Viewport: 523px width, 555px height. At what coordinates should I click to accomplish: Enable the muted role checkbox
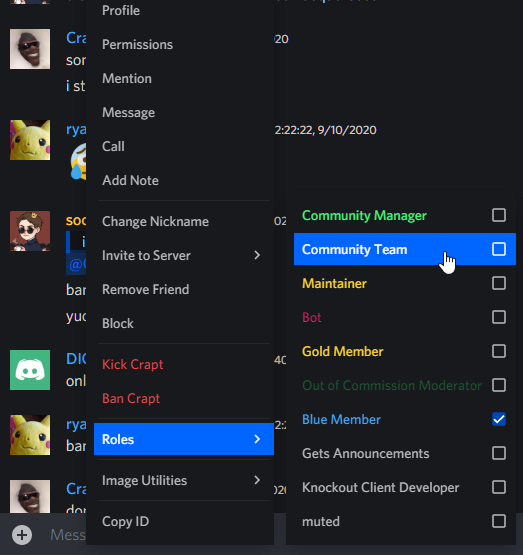click(499, 521)
